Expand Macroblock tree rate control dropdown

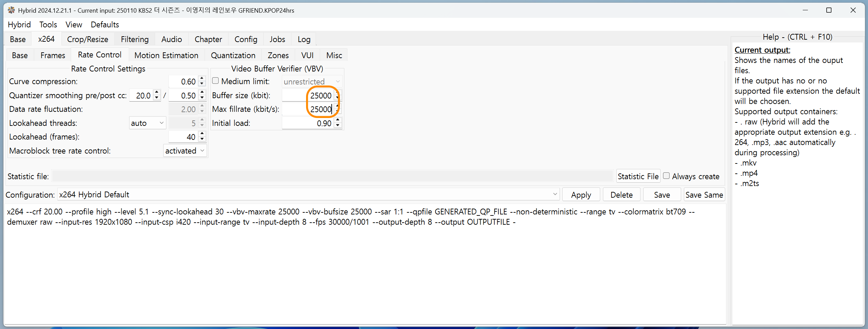[185, 151]
